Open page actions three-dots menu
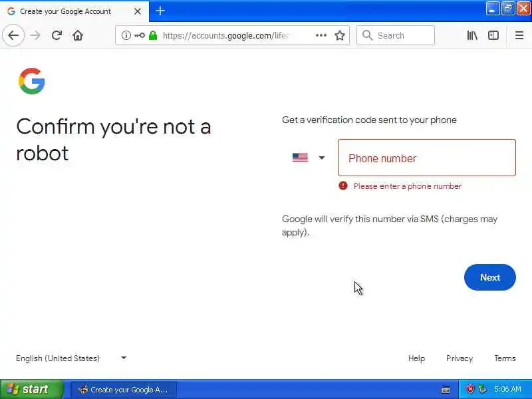 [321, 35]
